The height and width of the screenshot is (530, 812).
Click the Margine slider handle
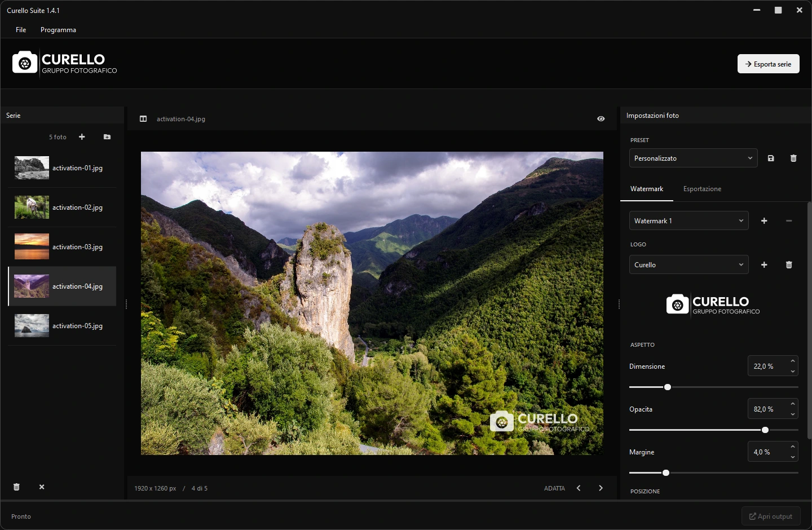click(x=666, y=473)
